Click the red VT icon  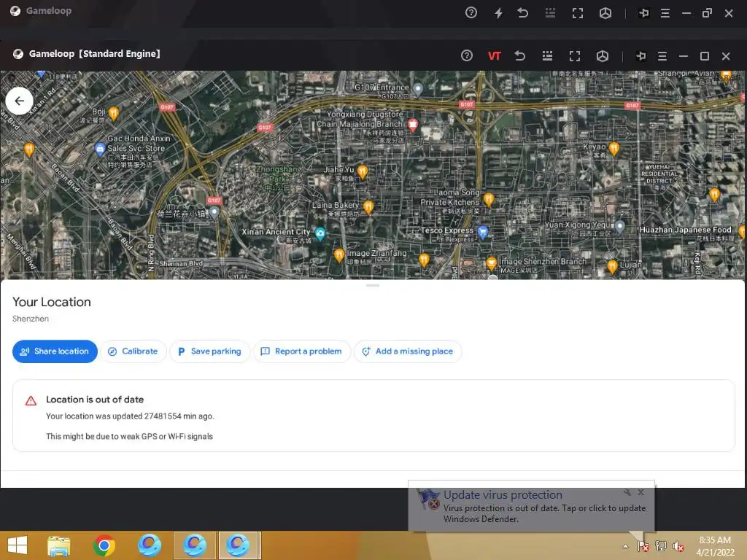(494, 56)
